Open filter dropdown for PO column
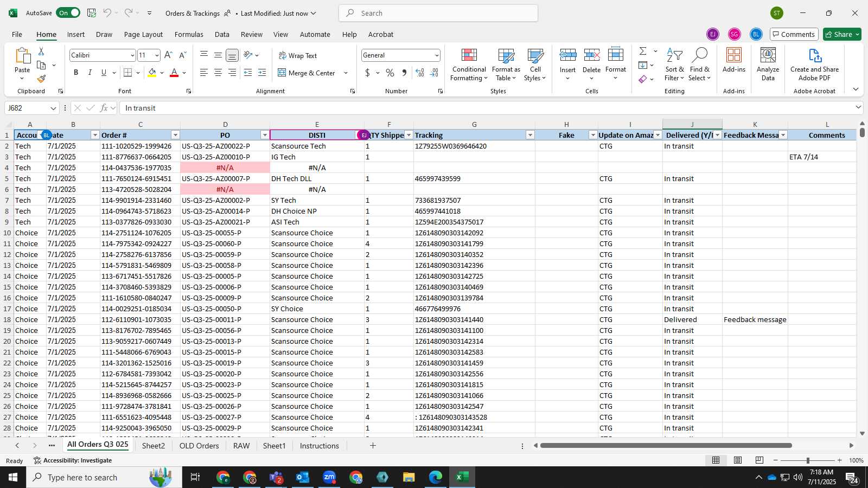The height and width of the screenshot is (488, 868). click(x=265, y=135)
